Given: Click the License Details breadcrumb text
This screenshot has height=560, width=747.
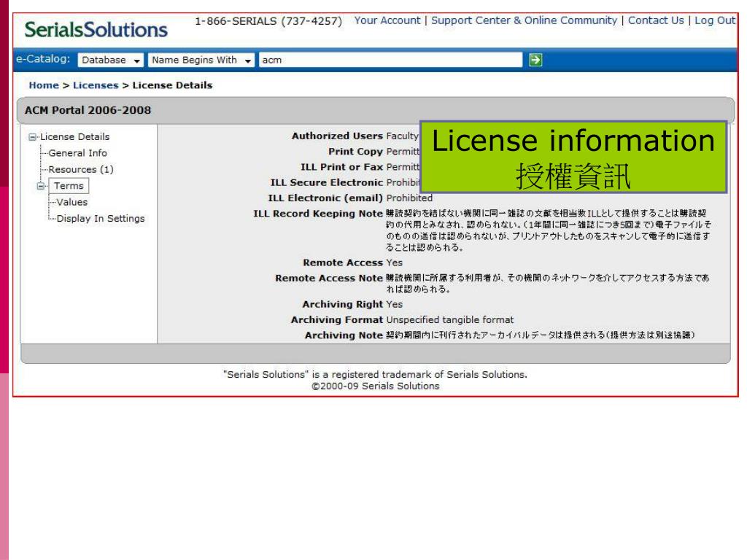Looking at the screenshot, I should click(x=172, y=85).
